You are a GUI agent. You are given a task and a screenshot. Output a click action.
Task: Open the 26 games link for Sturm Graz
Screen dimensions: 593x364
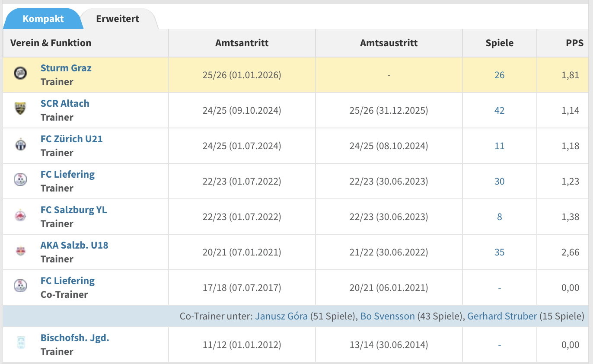(x=500, y=75)
